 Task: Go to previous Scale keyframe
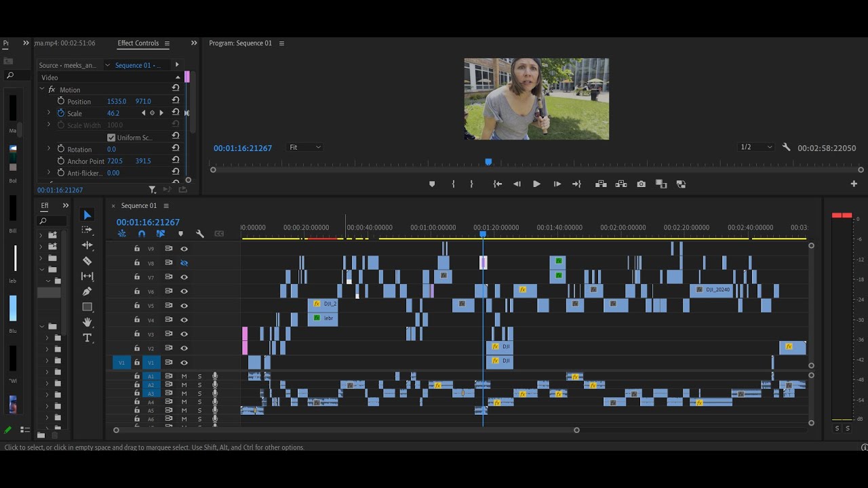point(143,113)
